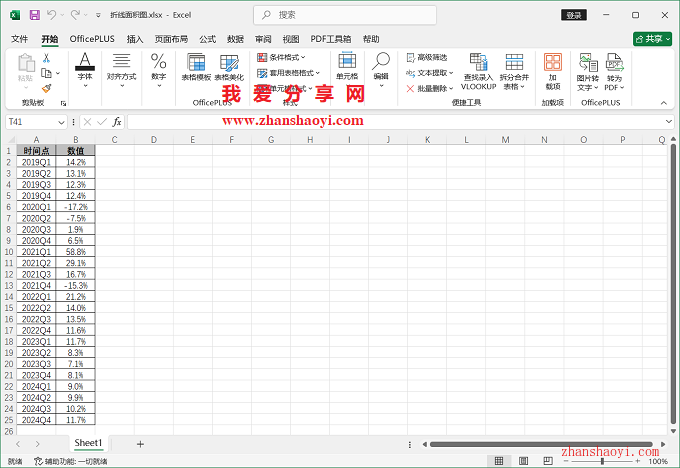Switch to Normal view in status bar

coord(499,461)
